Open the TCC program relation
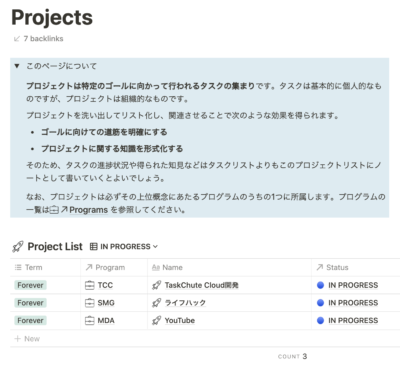The image size is (400, 374). coord(105,285)
